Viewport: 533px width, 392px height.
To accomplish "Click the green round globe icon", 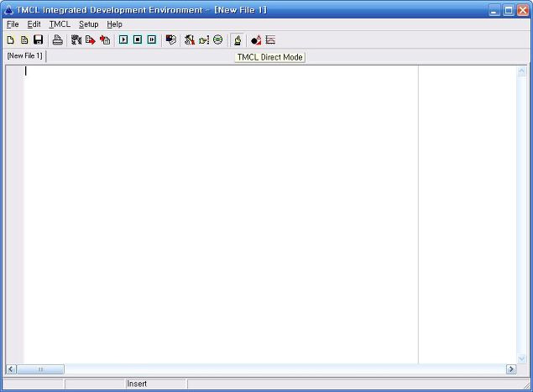I will (x=218, y=40).
